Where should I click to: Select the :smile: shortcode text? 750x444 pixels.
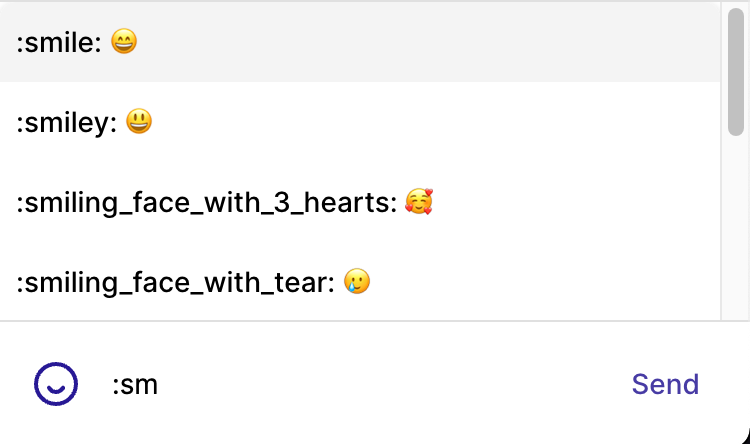59,43
